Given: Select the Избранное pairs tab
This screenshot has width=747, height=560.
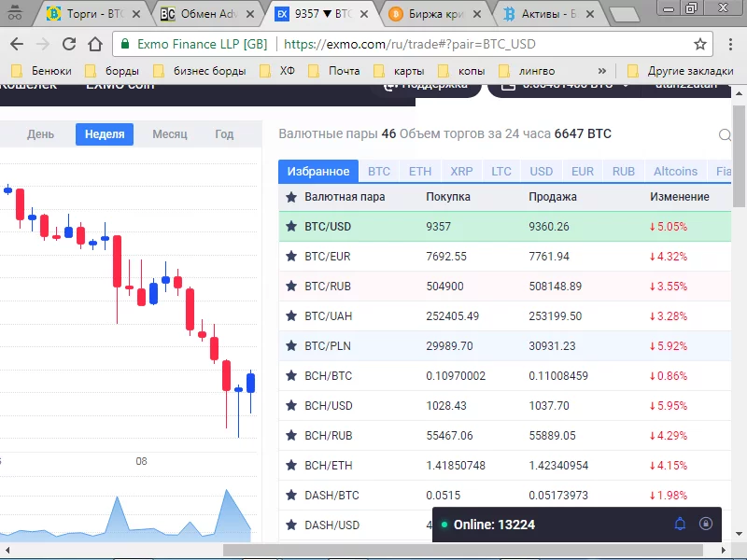Looking at the screenshot, I should pyautogui.click(x=318, y=172).
